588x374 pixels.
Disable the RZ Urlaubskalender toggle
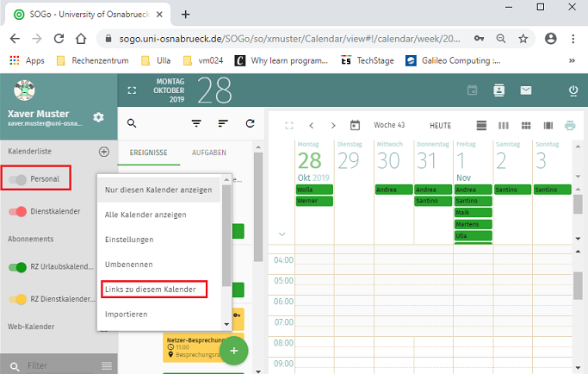[x=16, y=267]
